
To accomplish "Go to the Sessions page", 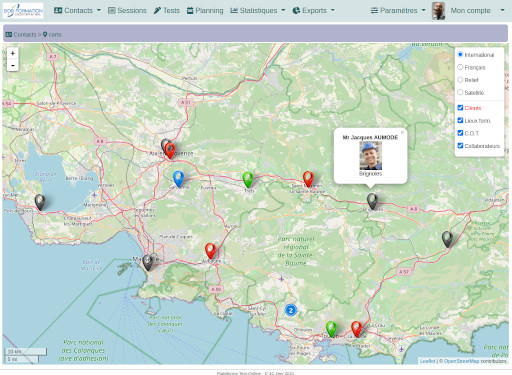I will (x=127, y=11).
